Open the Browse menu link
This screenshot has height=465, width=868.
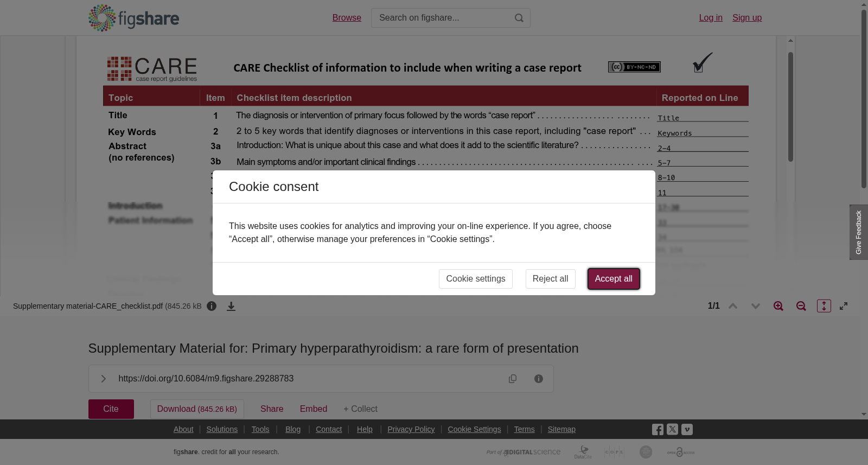pyautogui.click(x=347, y=18)
